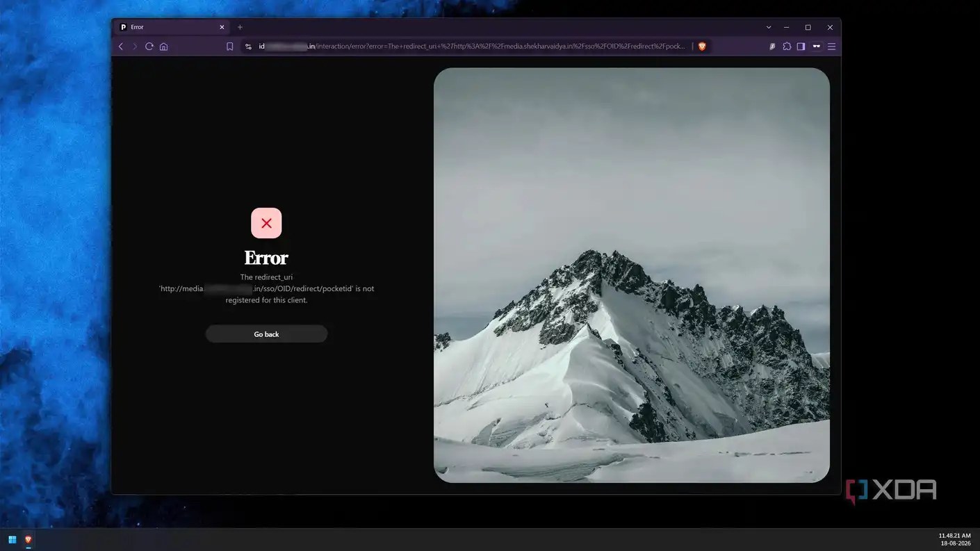Image resolution: width=980 pixels, height=551 pixels.
Task: Close the browser window
Action: tap(830, 27)
